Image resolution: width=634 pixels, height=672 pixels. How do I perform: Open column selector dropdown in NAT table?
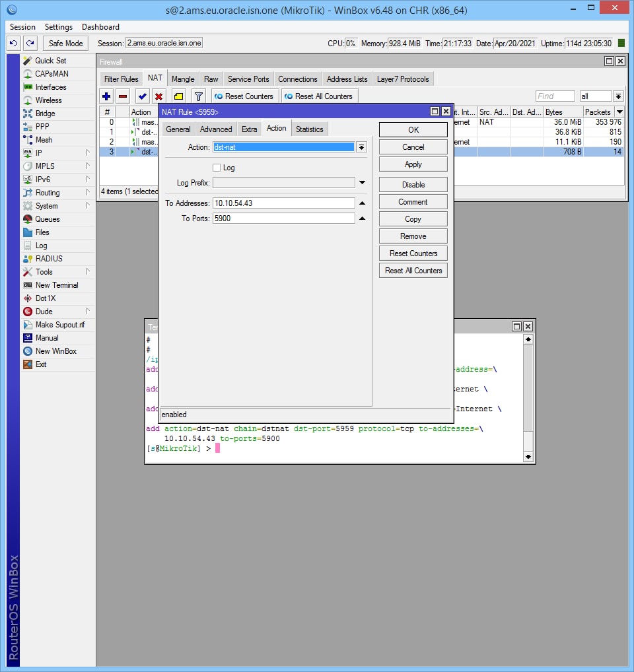[x=619, y=112]
